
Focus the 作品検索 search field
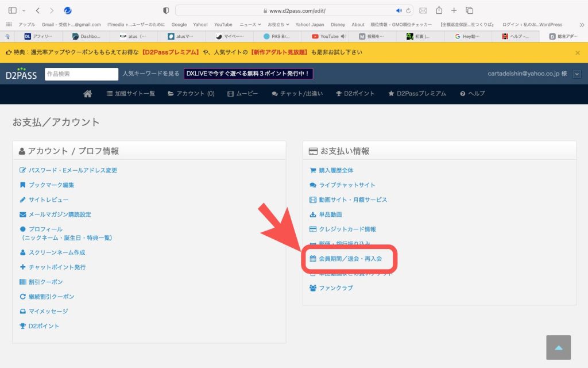(x=82, y=74)
